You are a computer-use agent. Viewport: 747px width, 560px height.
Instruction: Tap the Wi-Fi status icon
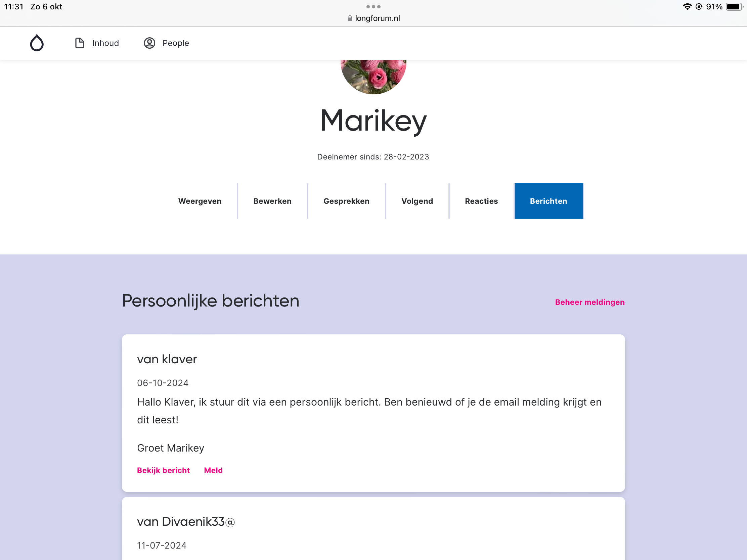point(687,7)
